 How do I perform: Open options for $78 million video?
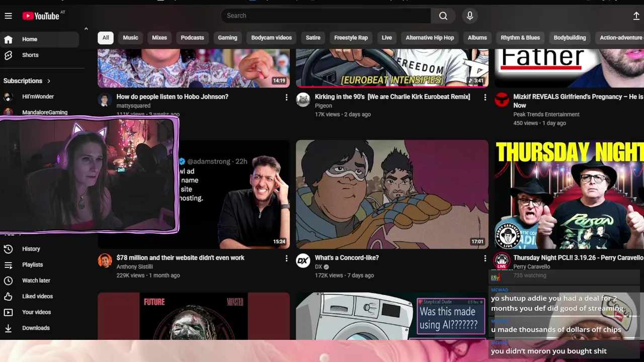(x=286, y=258)
